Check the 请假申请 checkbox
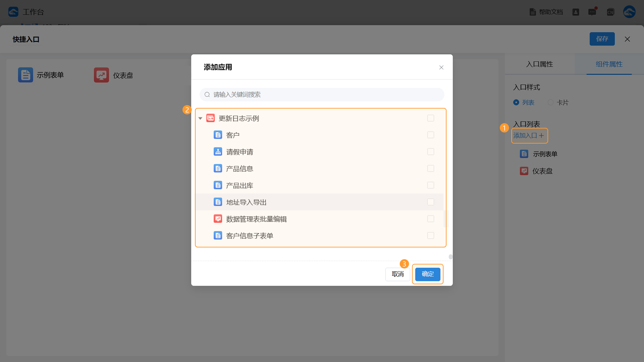This screenshot has height=362, width=644. click(430, 152)
